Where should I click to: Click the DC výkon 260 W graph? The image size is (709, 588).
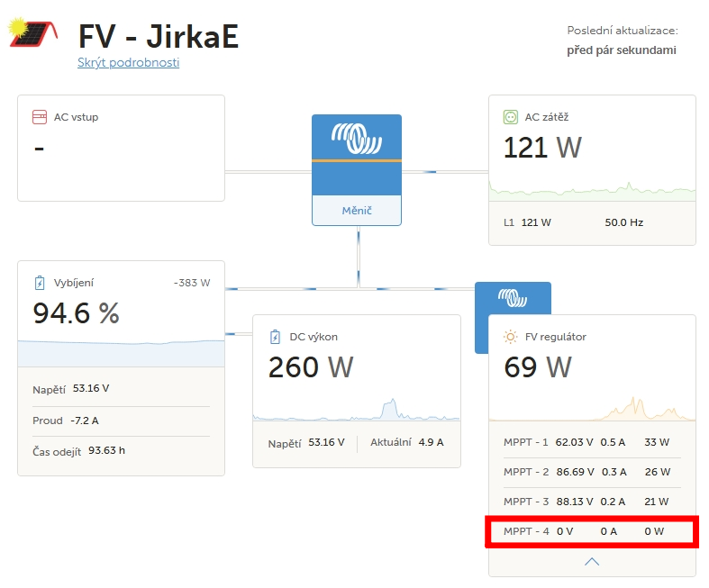[357, 410]
